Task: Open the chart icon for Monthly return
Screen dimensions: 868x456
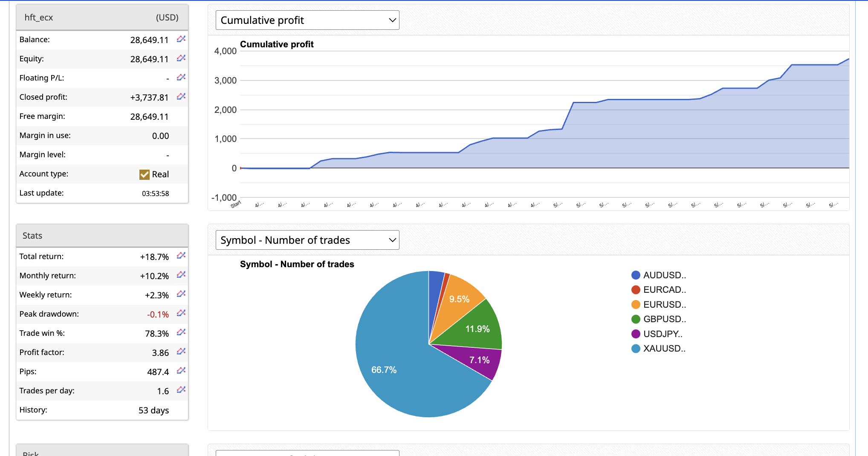Action: point(181,275)
